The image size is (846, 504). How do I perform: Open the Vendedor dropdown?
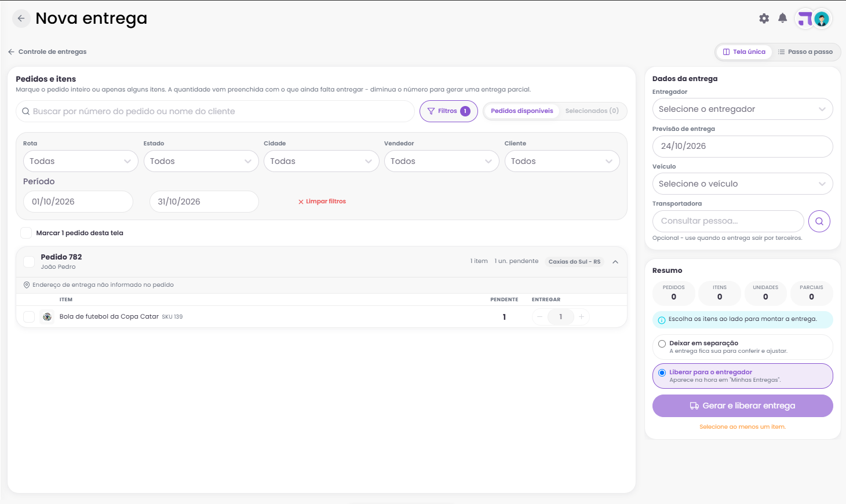click(x=442, y=161)
